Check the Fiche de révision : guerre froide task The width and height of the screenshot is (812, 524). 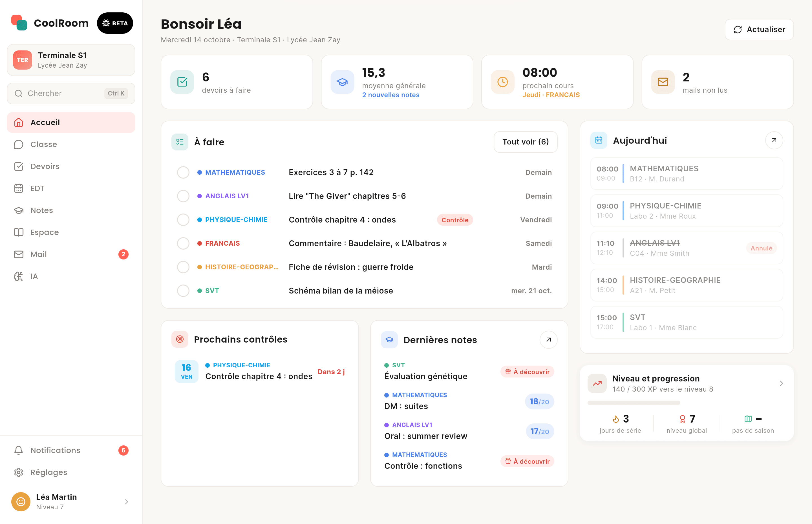pyautogui.click(x=183, y=267)
